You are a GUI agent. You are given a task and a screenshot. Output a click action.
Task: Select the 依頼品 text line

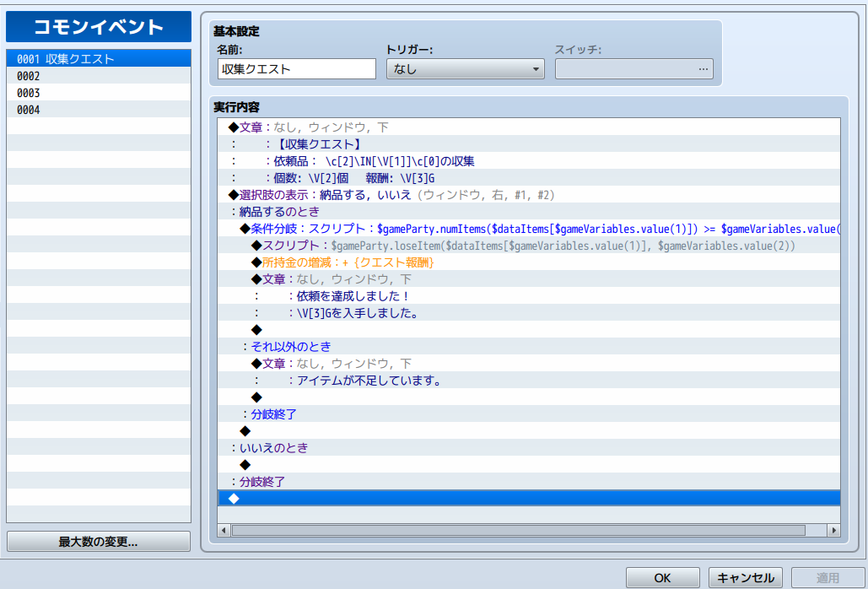(529, 161)
